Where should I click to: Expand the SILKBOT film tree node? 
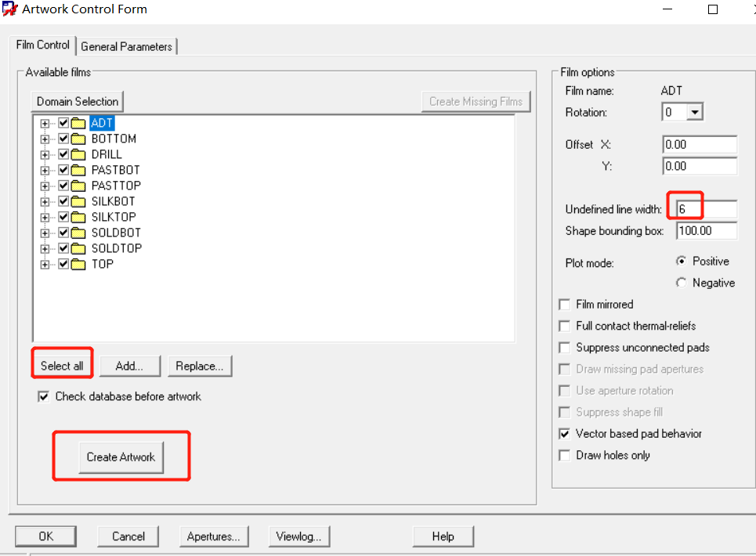[45, 202]
